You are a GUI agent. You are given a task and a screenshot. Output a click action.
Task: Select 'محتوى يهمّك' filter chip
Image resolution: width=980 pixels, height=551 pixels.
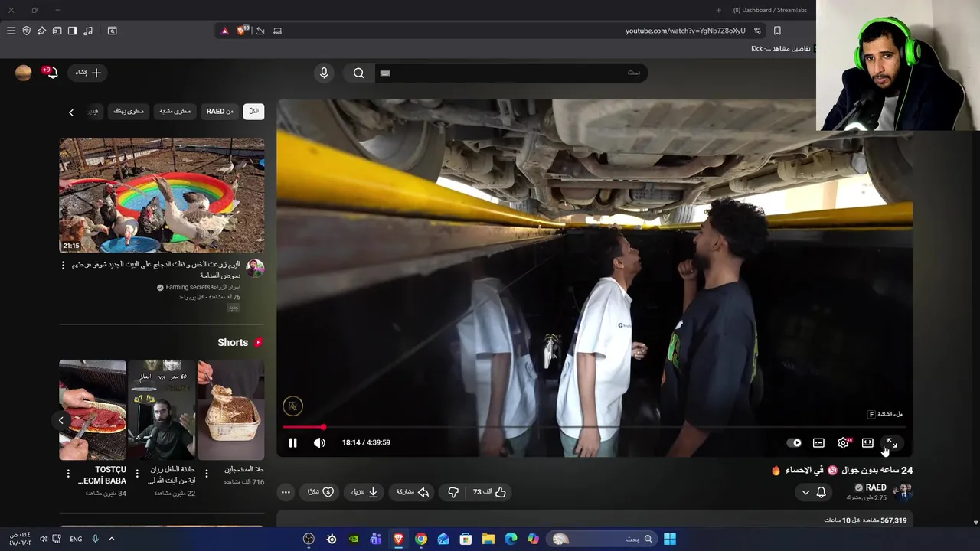pyautogui.click(x=129, y=111)
